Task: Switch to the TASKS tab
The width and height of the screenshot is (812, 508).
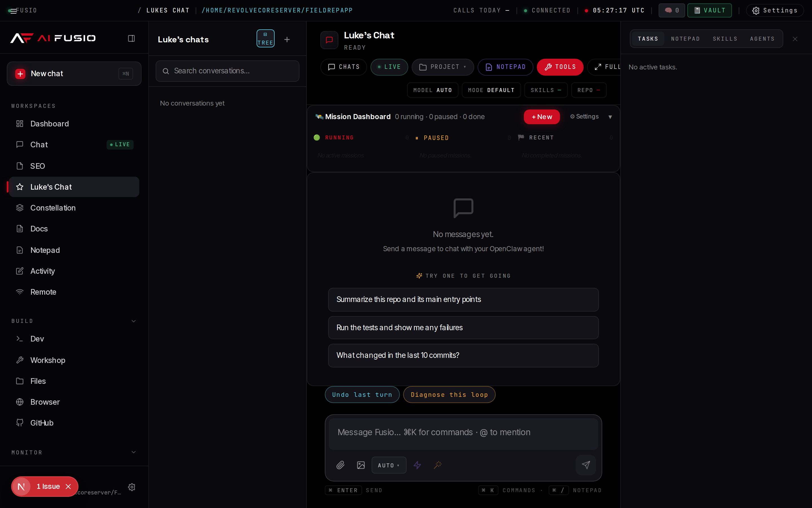Action: coord(648,39)
